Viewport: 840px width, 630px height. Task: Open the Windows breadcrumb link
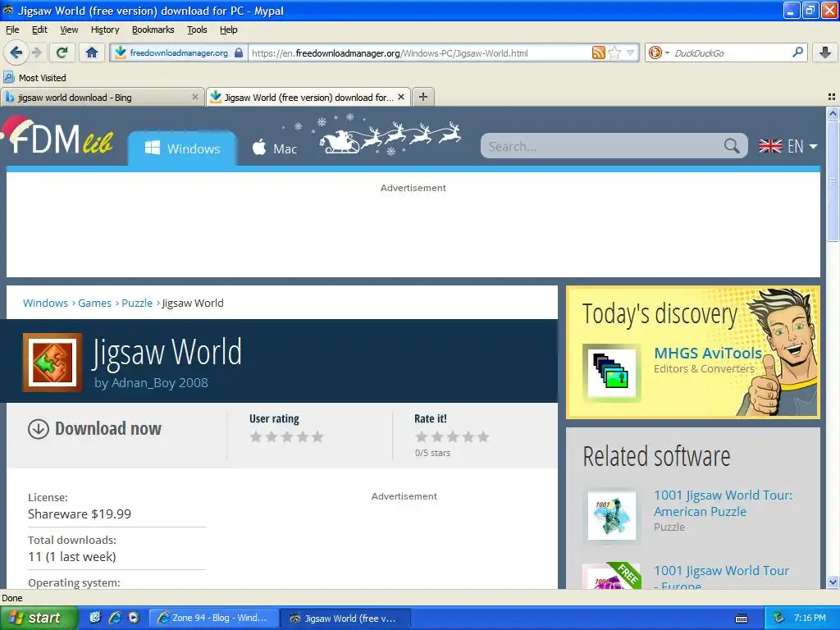(46, 304)
